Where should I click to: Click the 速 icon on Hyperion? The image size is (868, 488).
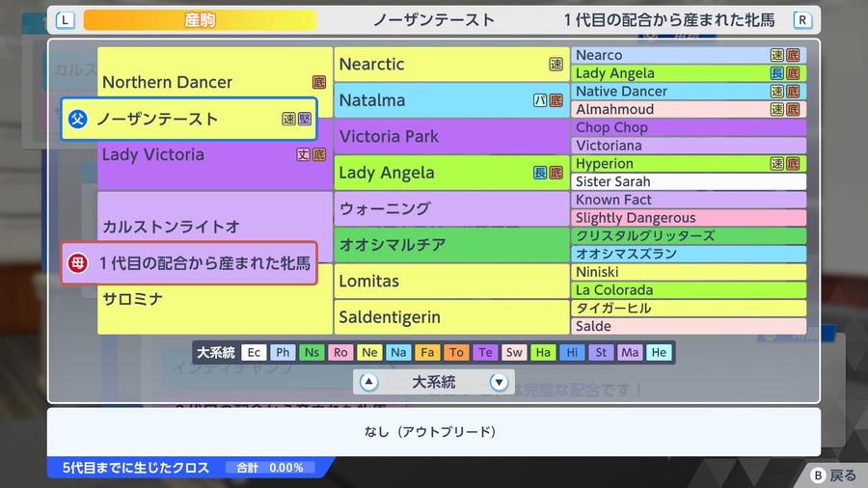click(x=777, y=164)
